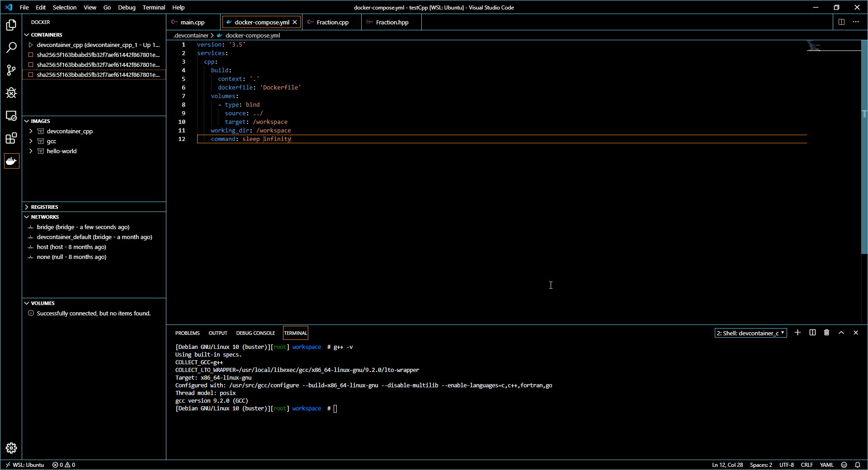This screenshot has height=470, width=868.
Task: Select the bridge network entry
Action: tap(94, 227)
